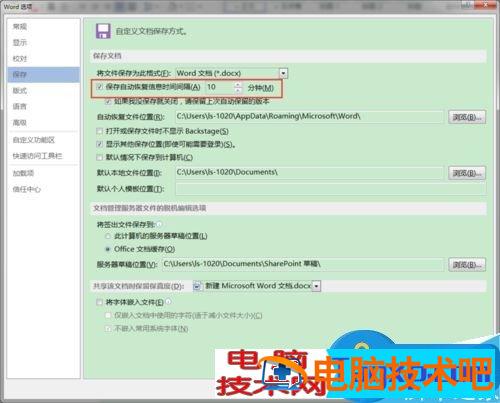The width and height of the screenshot is (500, 403).
Task: Click the autosave minutes value field
Action: [x=220, y=87]
